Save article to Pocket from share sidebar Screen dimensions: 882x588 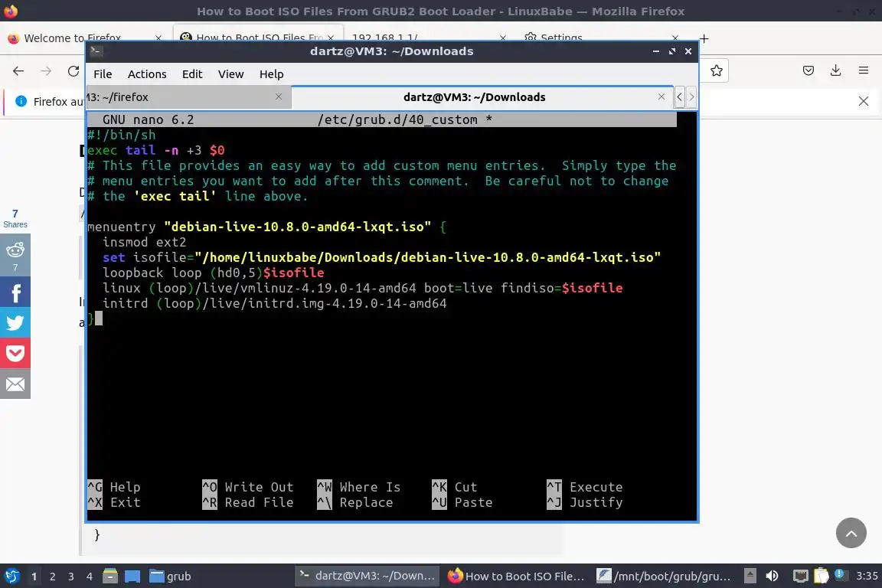click(x=15, y=353)
